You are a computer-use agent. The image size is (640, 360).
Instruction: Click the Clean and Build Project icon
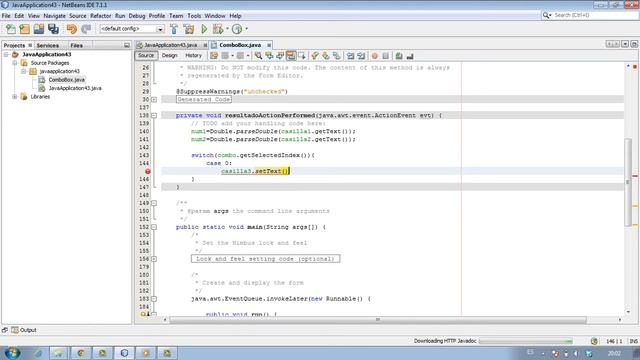click(x=189, y=29)
